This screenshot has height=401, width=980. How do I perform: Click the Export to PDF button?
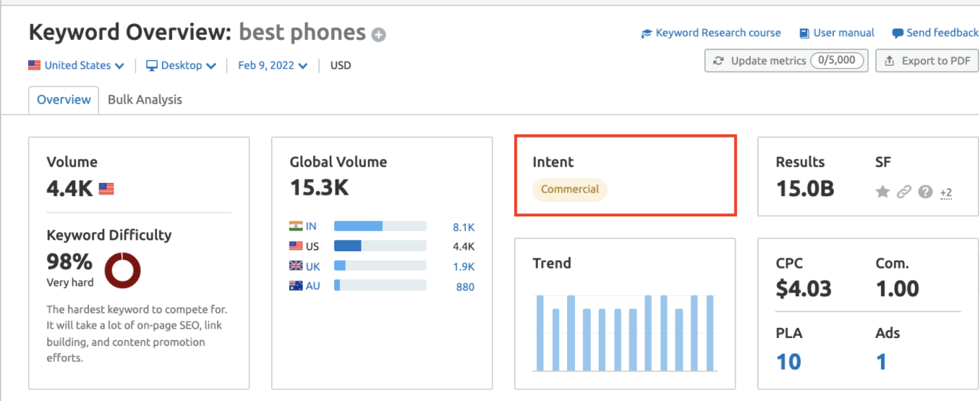(x=927, y=61)
